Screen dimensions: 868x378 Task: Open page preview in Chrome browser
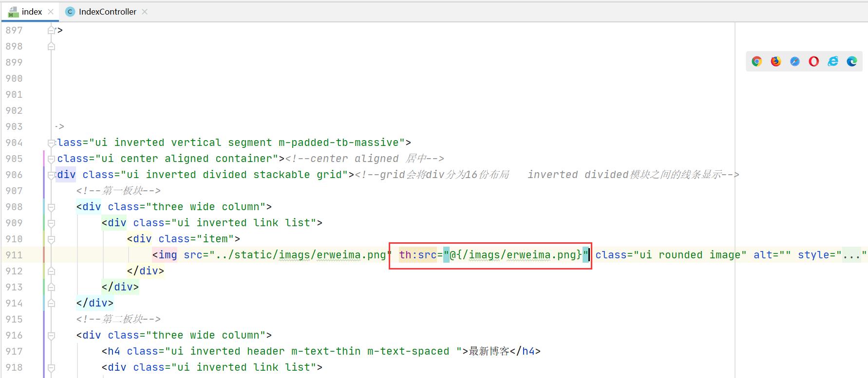[756, 61]
